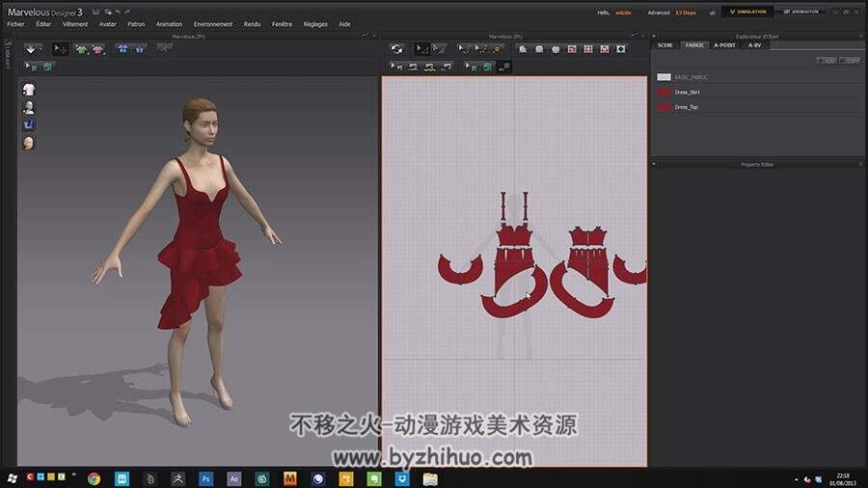Open the Vêtement menu
This screenshot has width=868, height=488.
coord(75,24)
